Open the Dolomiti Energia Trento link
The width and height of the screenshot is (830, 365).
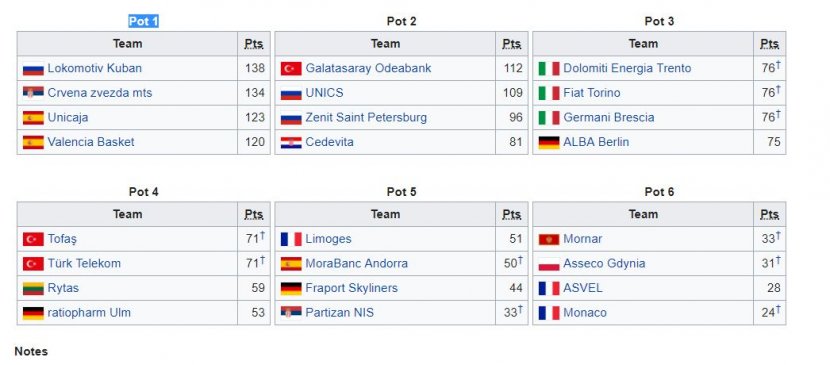(627, 68)
